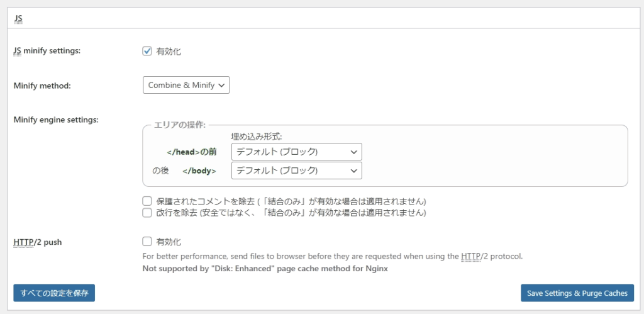Click the green </body> tag text
Screen dimensions: 644x314
pos(199,171)
